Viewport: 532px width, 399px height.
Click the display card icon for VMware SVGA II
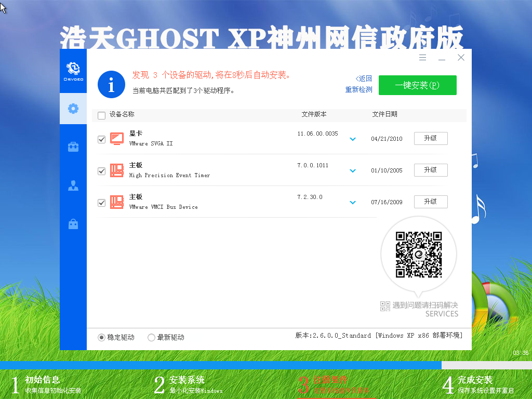tap(117, 138)
